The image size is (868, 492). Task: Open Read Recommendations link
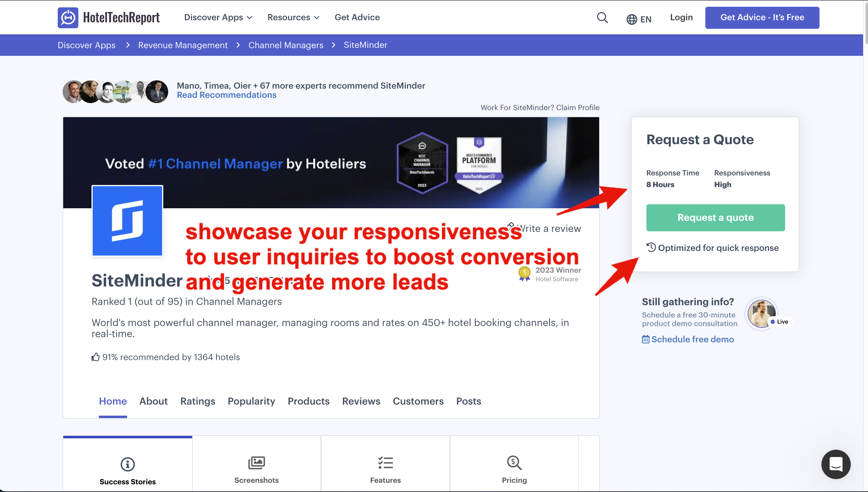pyautogui.click(x=227, y=95)
